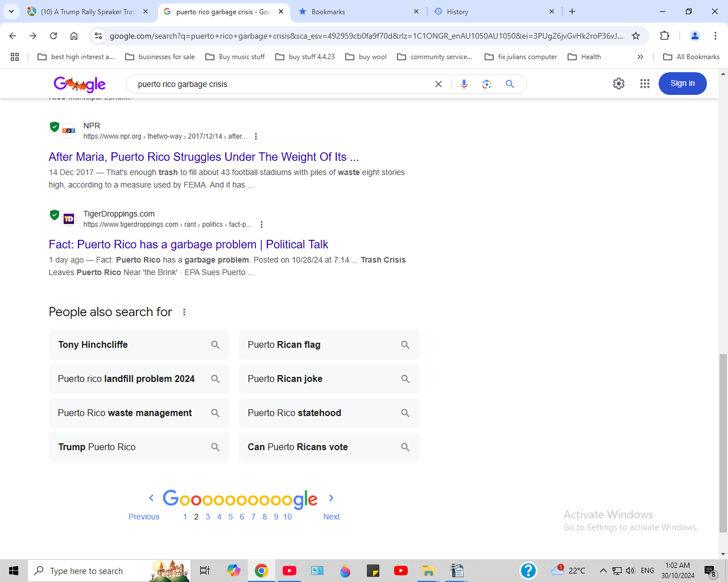Open File Explorer from taskbar
The height and width of the screenshot is (582, 728).
[428, 571]
